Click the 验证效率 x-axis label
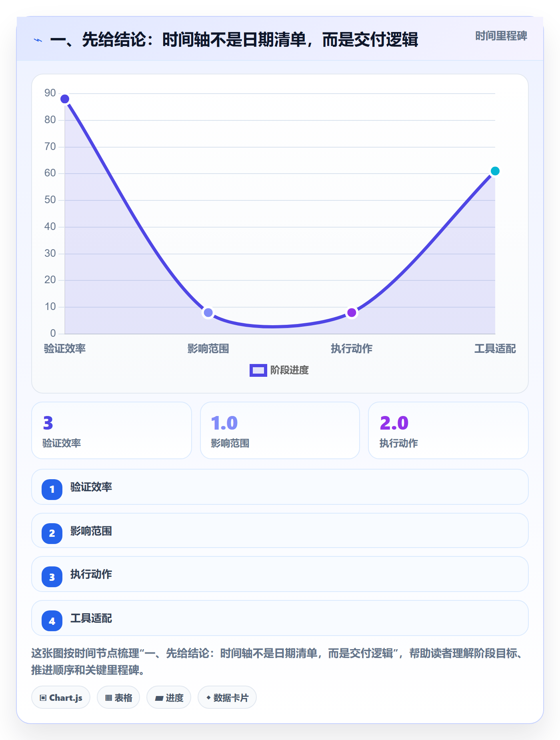 click(x=65, y=348)
